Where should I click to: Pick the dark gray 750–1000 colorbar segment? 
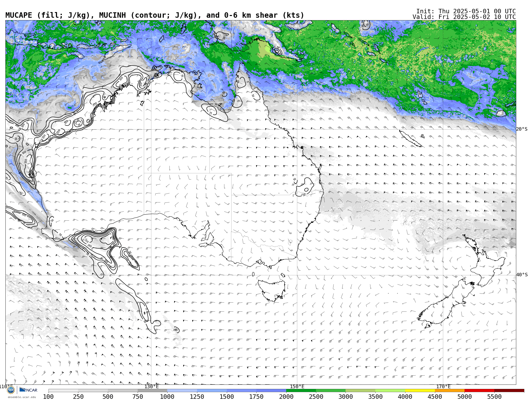152,391
